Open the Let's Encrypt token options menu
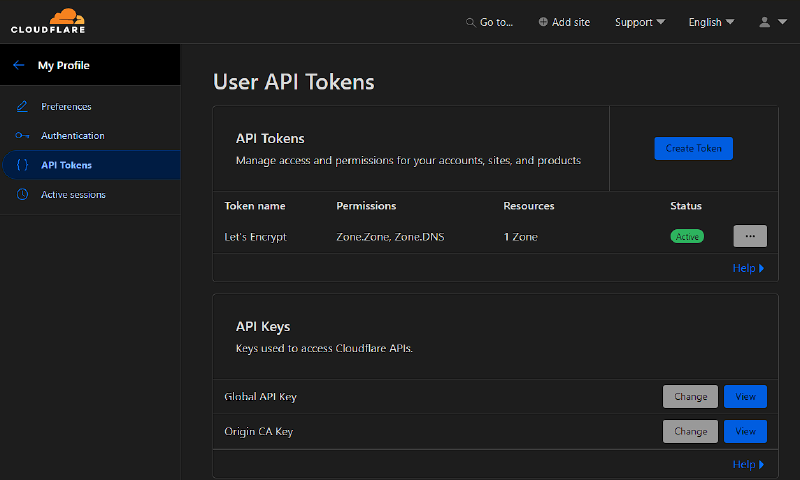800x480 pixels. click(750, 236)
